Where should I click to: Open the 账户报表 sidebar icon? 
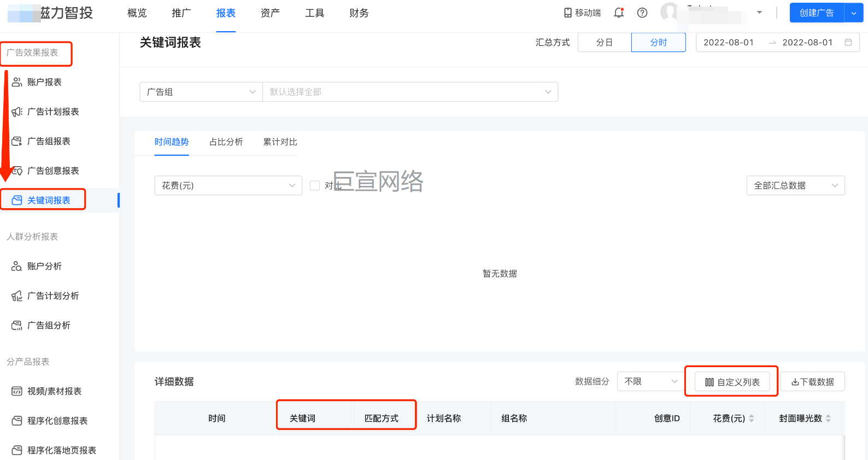coord(17,82)
